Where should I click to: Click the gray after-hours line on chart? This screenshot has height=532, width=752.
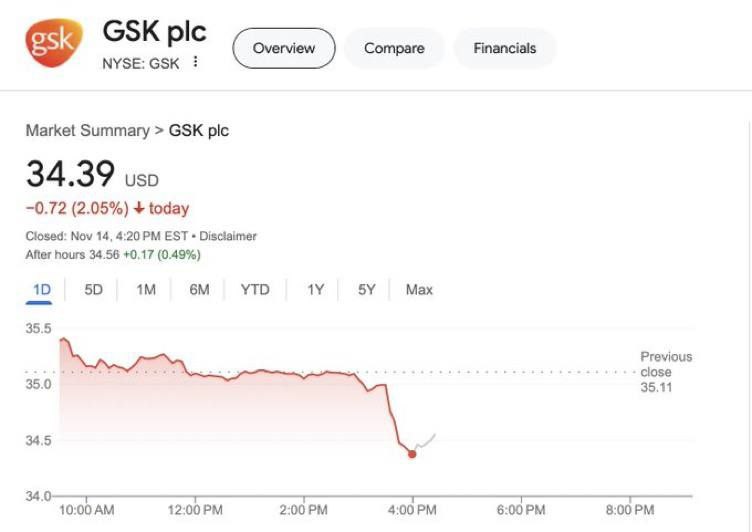(426, 440)
